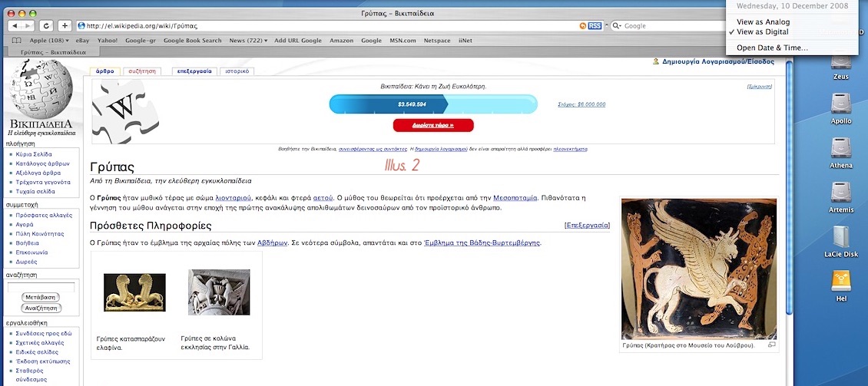
Task: Open the eBay bookmark
Action: [x=82, y=41]
